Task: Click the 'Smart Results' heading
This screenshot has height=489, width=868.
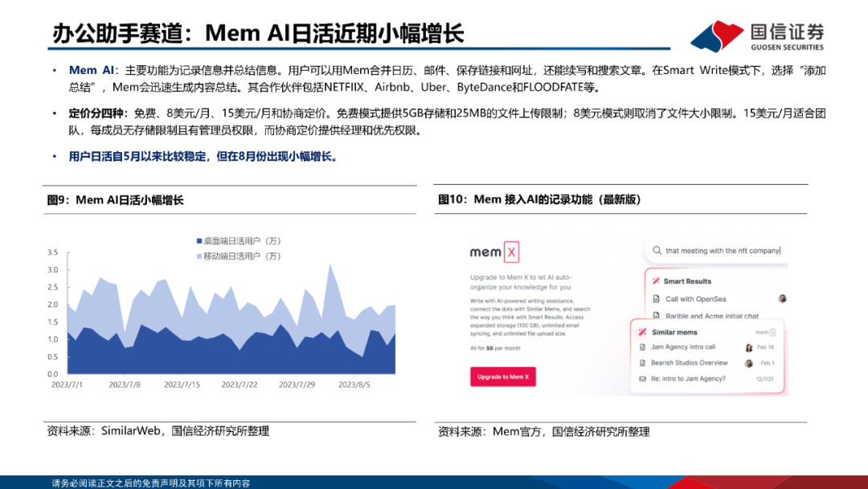Action: (x=687, y=281)
